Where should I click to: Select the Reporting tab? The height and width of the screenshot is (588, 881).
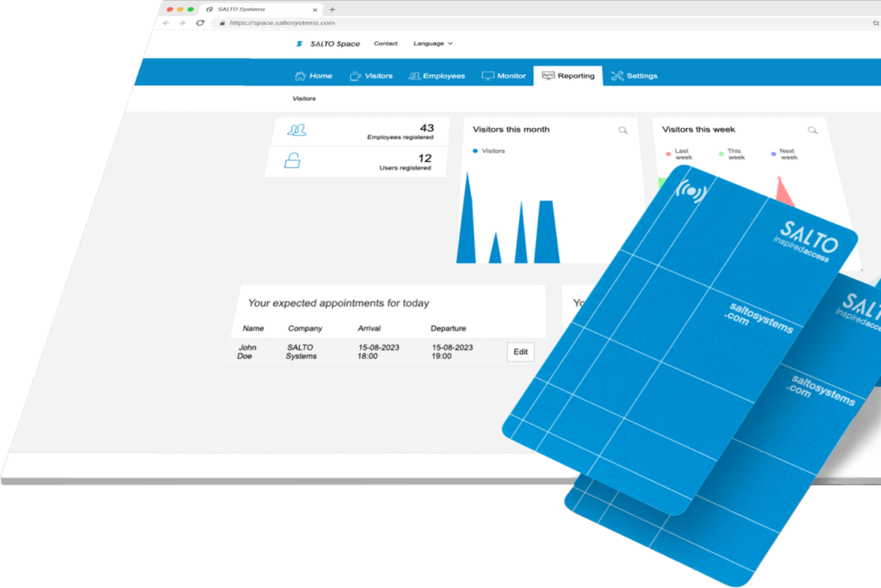tap(568, 76)
